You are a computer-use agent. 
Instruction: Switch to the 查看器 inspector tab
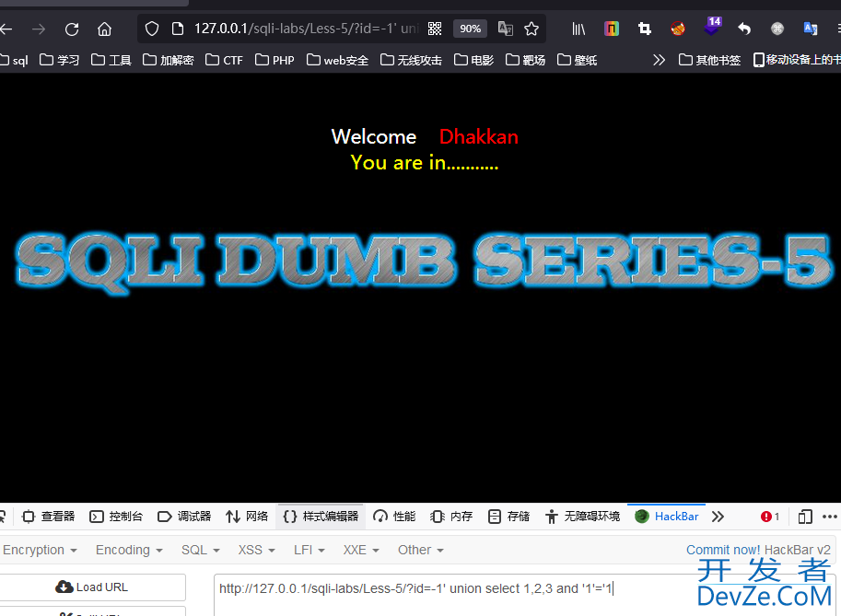pyautogui.click(x=48, y=517)
